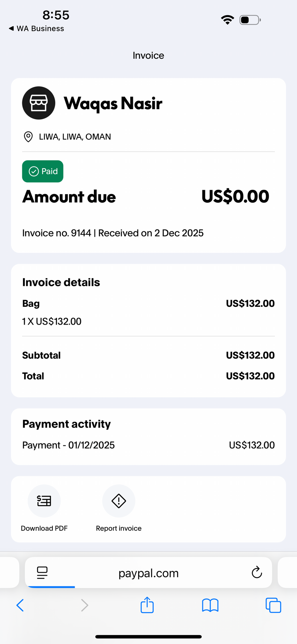The height and width of the screenshot is (644, 297).
Task: Tap the battery indicator in status bar
Action: click(250, 20)
